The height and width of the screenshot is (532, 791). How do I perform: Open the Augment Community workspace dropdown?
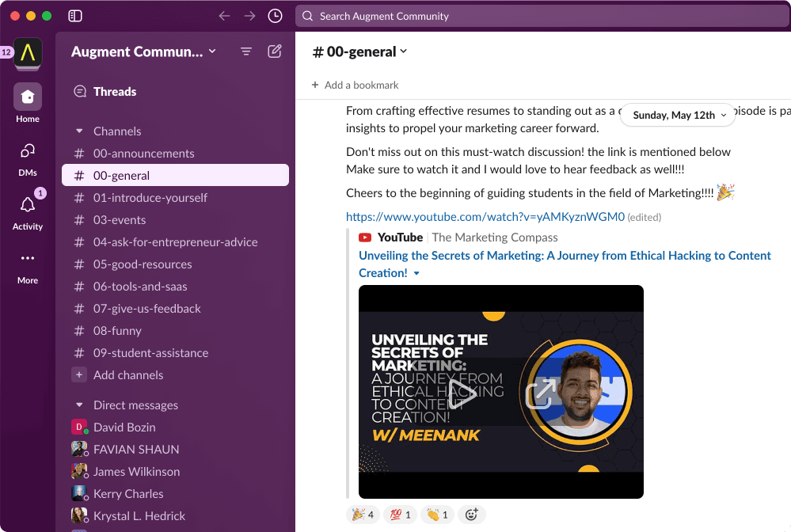[x=144, y=51]
